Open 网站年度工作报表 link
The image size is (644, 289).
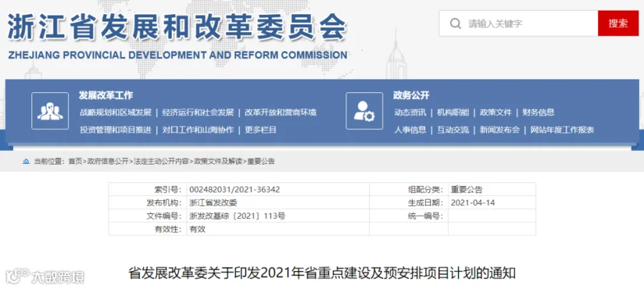(562, 130)
